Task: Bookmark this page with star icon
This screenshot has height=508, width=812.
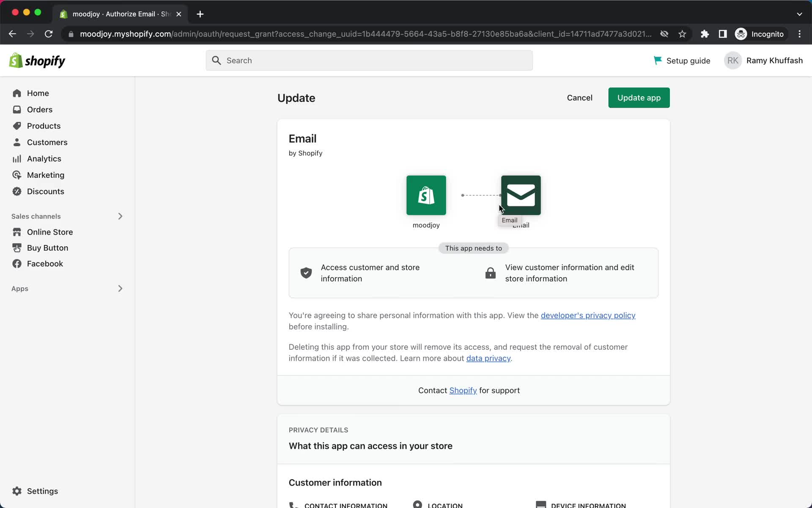Action: coord(682,34)
